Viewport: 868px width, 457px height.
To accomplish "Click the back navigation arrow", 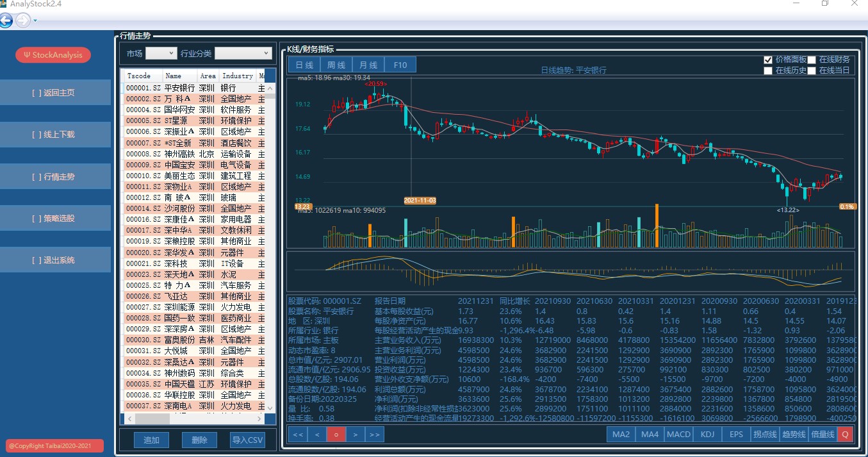I will [x=6, y=21].
